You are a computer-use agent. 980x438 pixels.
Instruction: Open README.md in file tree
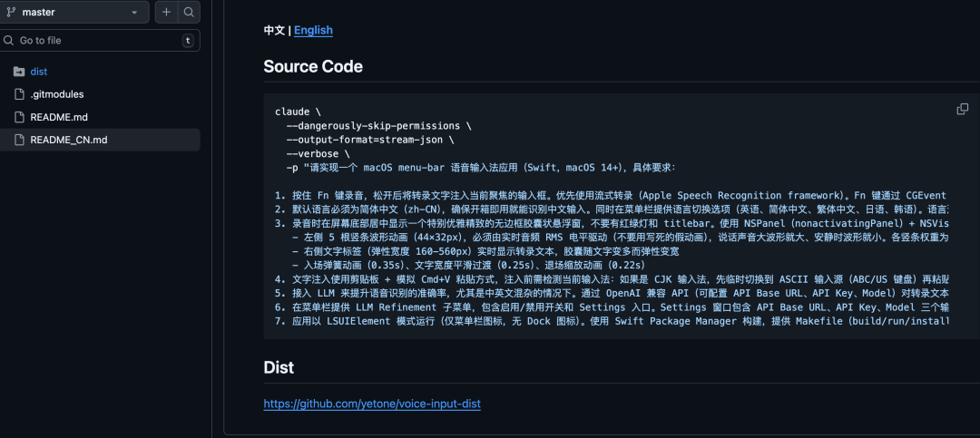tap(59, 117)
